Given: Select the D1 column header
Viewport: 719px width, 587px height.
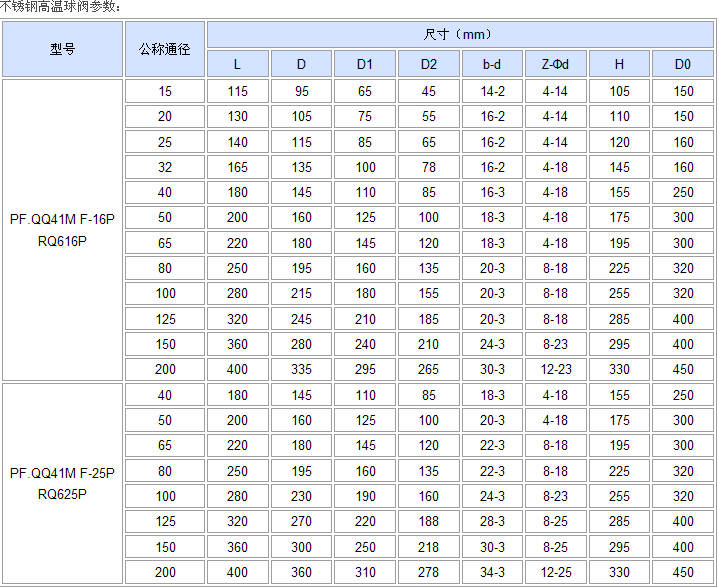Looking at the screenshot, I should pos(365,64).
